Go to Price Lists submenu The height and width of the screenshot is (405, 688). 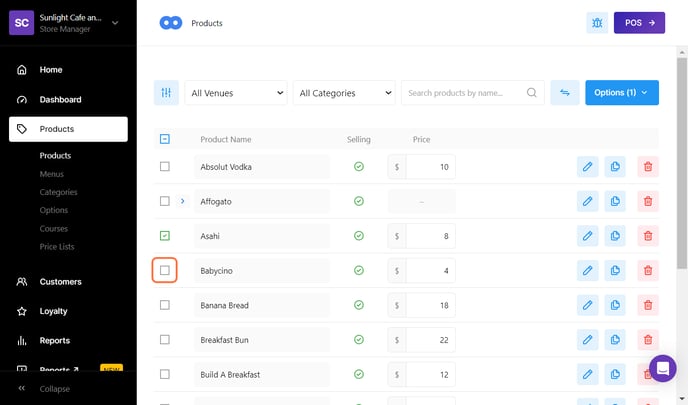pyautogui.click(x=57, y=246)
